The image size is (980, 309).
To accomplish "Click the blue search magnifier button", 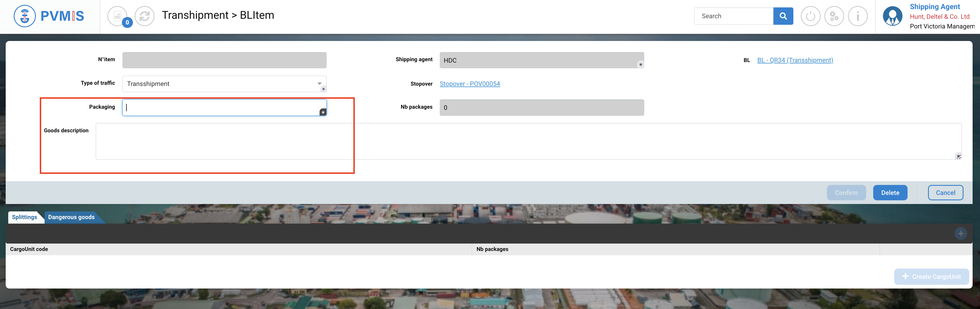I will coord(783,16).
